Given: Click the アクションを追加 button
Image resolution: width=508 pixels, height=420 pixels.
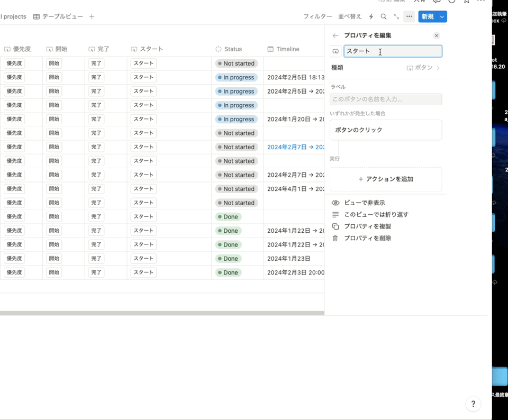Looking at the screenshot, I should click(x=385, y=179).
